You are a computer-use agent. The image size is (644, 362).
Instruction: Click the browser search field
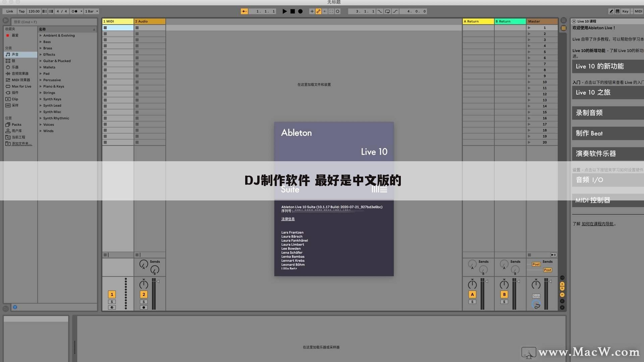tap(54, 22)
